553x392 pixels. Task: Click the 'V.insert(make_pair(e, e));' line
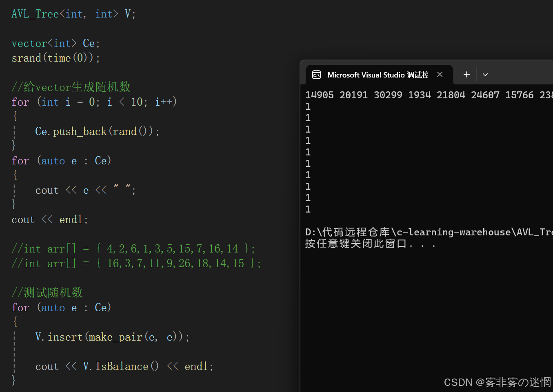pos(113,337)
